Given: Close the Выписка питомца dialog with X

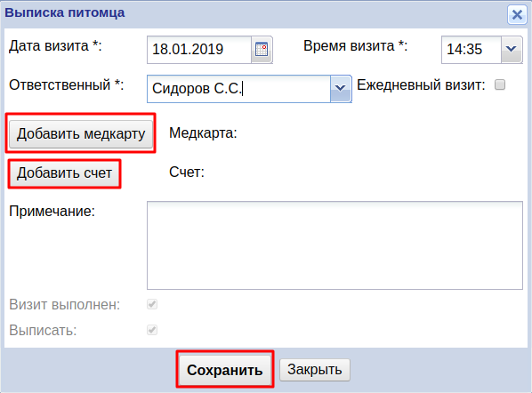Looking at the screenshot, I should [517, 15].
